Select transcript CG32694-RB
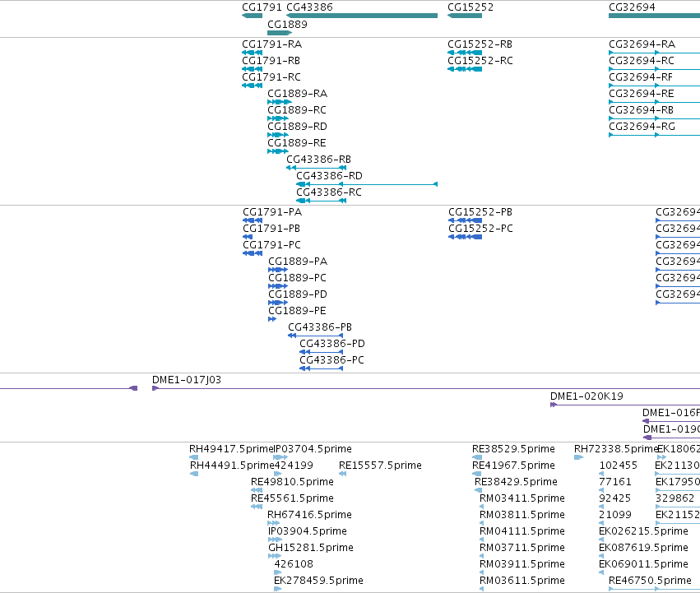The height and width of the screenshot is (593, 700). pyautogui.click(x=641, y=110)
